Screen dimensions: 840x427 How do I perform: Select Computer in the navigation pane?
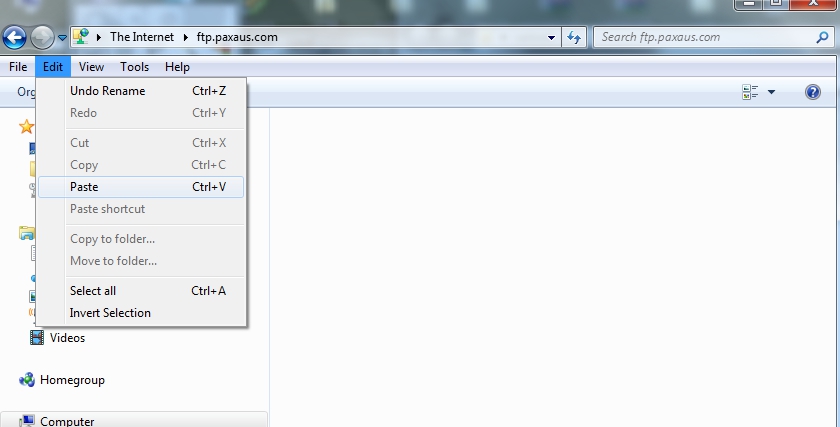click(x=67, y=421)
